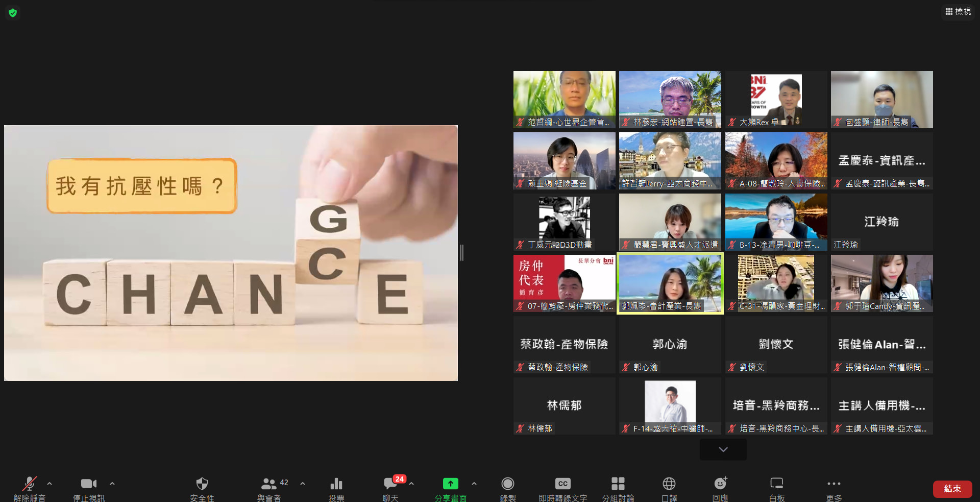Open the View (檢視) layout menu
This screenshot has height=502, width=980.
958,11
